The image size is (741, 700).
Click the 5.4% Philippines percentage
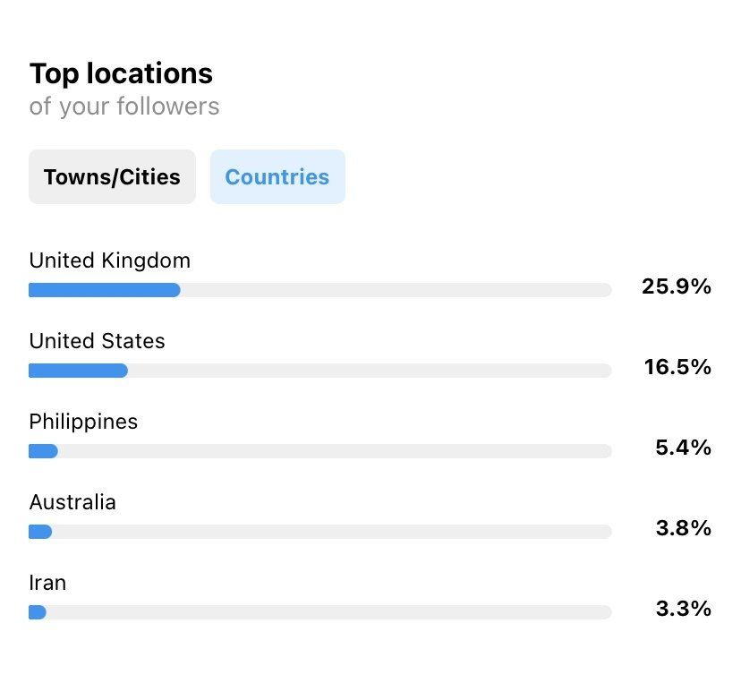(x=683, y=448)
